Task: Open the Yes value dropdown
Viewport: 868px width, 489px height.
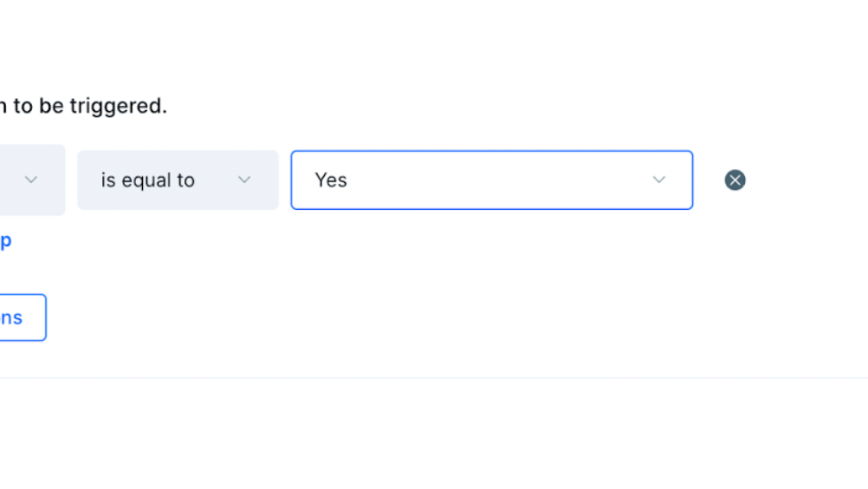Action: tap(491, 180)
